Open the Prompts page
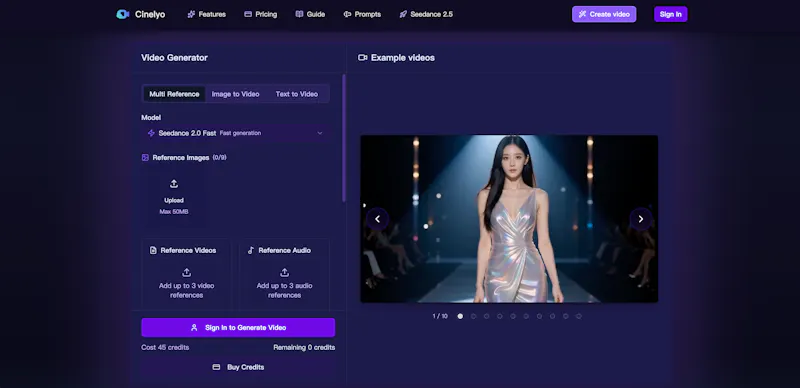 tap(362, 14)
